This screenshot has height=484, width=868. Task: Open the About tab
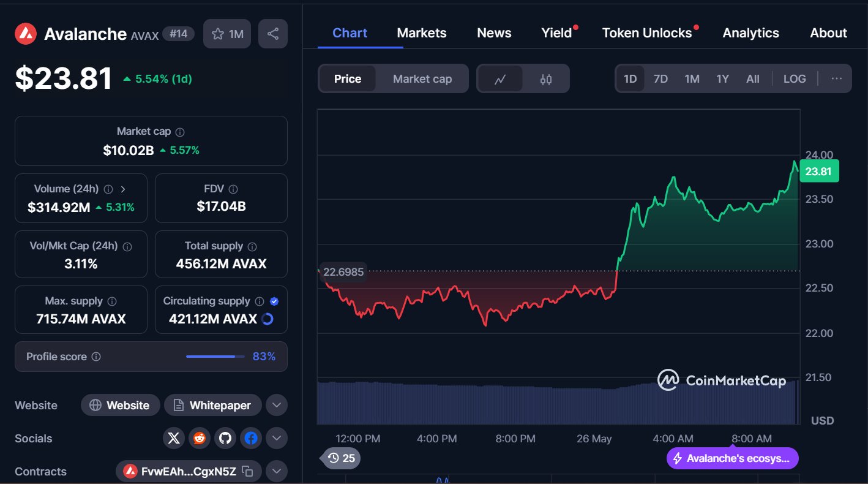coord(829,33)
